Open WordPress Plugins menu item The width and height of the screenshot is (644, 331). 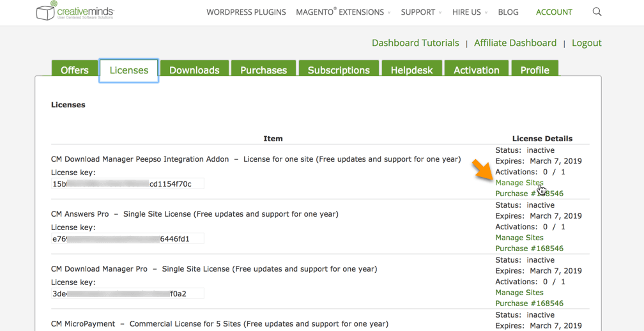pos(246,12)
